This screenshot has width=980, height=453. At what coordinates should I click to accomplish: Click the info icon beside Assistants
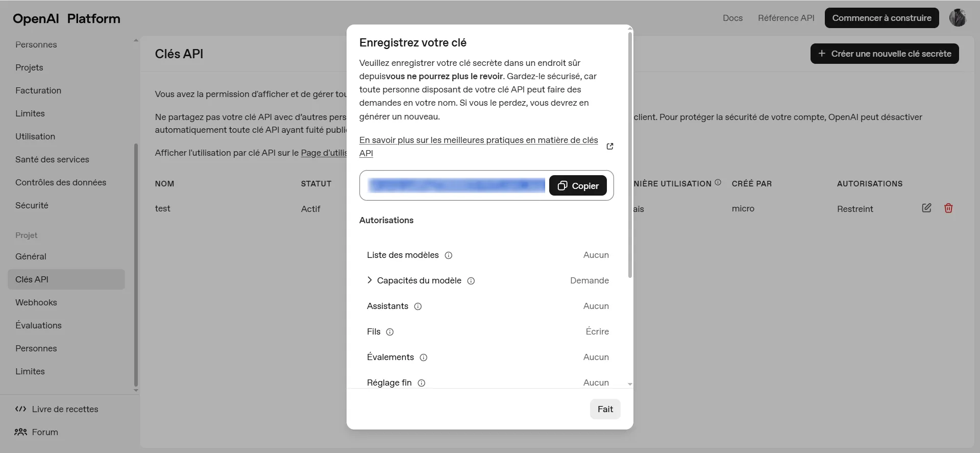(418, 306)
